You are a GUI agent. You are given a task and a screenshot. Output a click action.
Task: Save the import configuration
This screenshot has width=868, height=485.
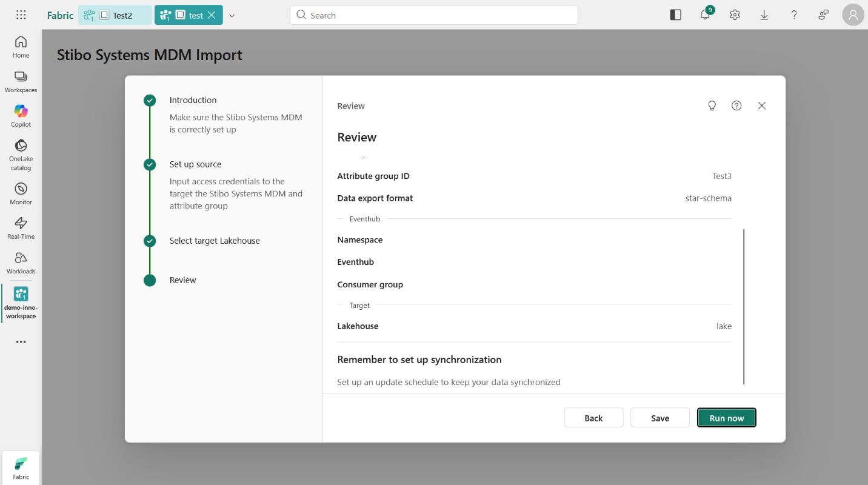click(x=659, y=418)
